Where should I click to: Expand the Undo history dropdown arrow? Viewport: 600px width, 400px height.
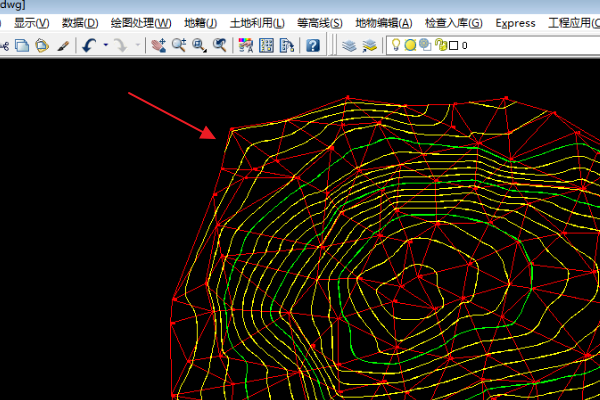pyautogui.click(x=105, y=45)
